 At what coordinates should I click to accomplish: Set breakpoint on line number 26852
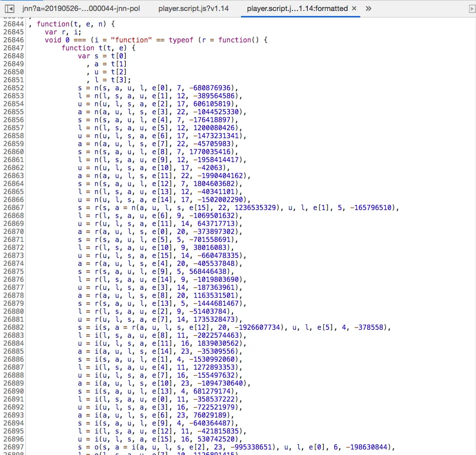pos(13,88)
